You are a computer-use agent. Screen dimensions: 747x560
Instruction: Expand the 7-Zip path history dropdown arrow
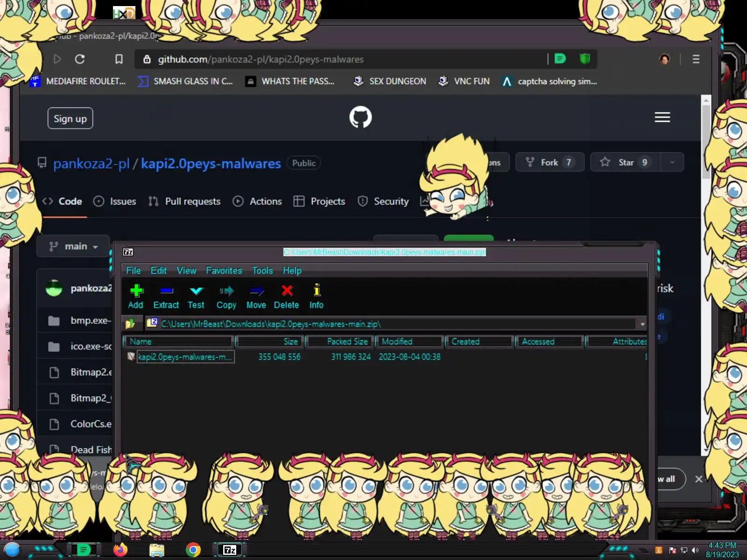pyautogui.click(x=642, y=324)
